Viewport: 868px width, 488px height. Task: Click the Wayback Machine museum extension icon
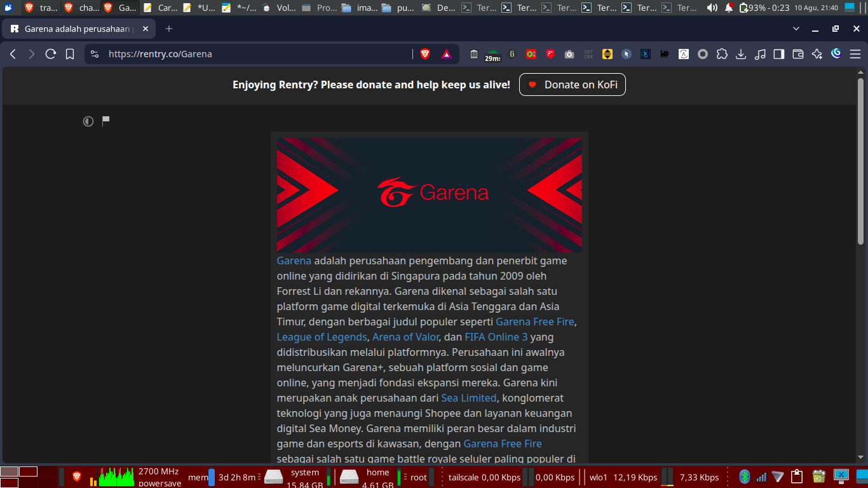point(474,54)
